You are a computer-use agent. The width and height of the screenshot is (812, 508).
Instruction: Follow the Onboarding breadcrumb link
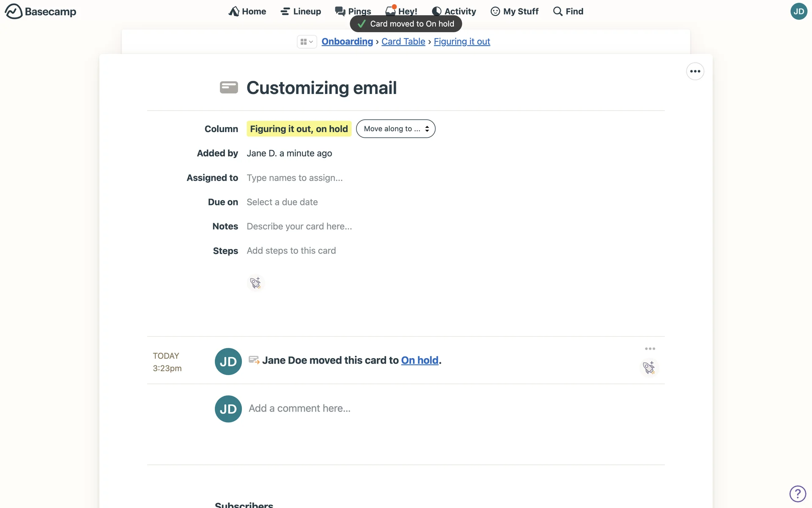(x=347, y=41)
